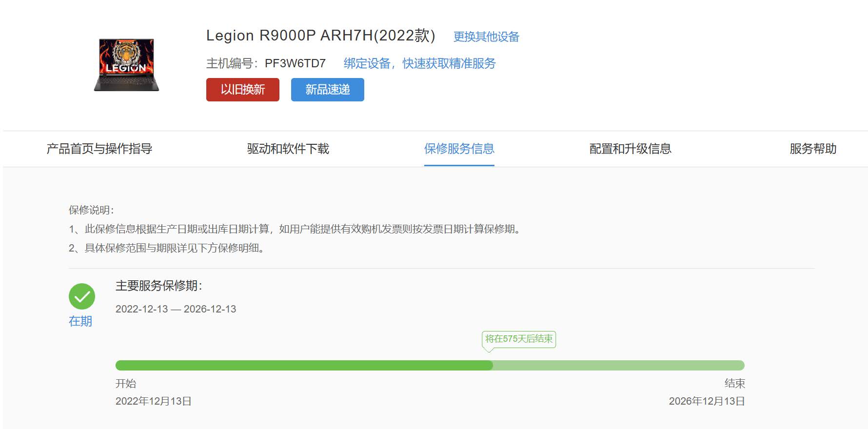868x429 pixels.
Task: Click the start date 2022年12月13日
Action: click(154, 401)
